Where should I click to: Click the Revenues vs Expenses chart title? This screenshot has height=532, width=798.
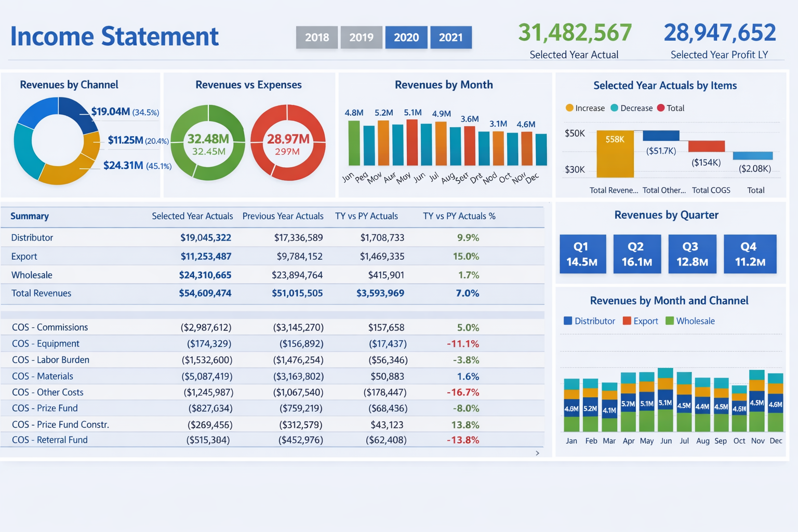click(248, 85)
